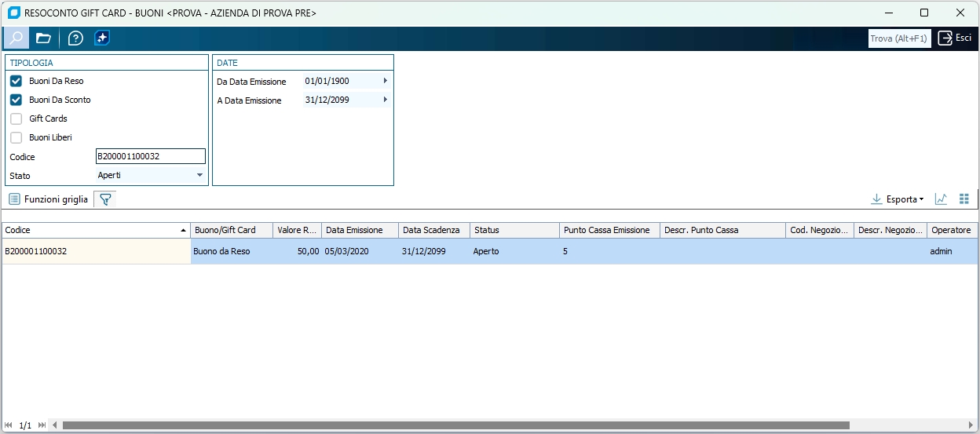
Task: Click the Esci exit button
Action: (955, 38)
